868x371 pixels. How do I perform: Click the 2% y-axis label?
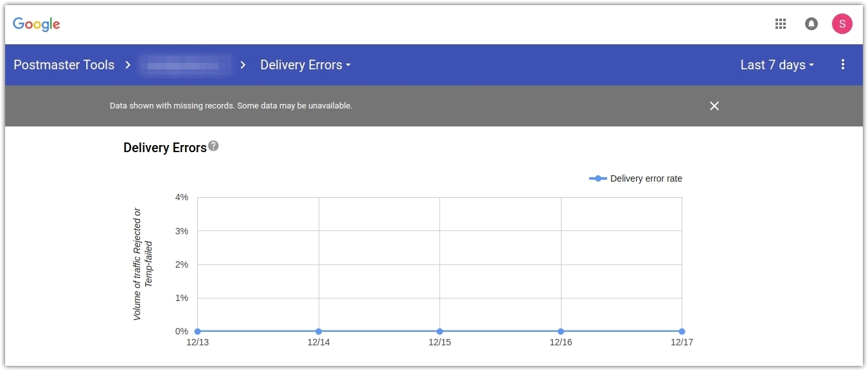pyautogui.click(x=182, y=264)
